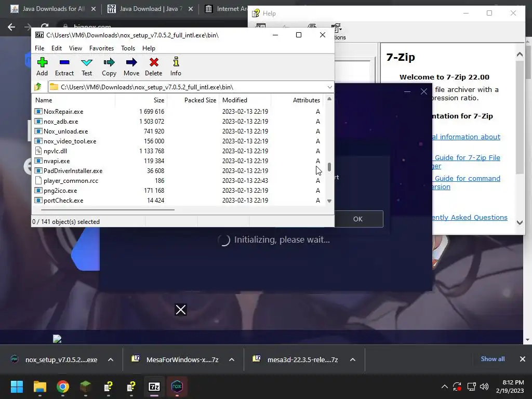This screenshot has height=399, width=532.
Task: Click the address path input field
Action: [187, 87]
